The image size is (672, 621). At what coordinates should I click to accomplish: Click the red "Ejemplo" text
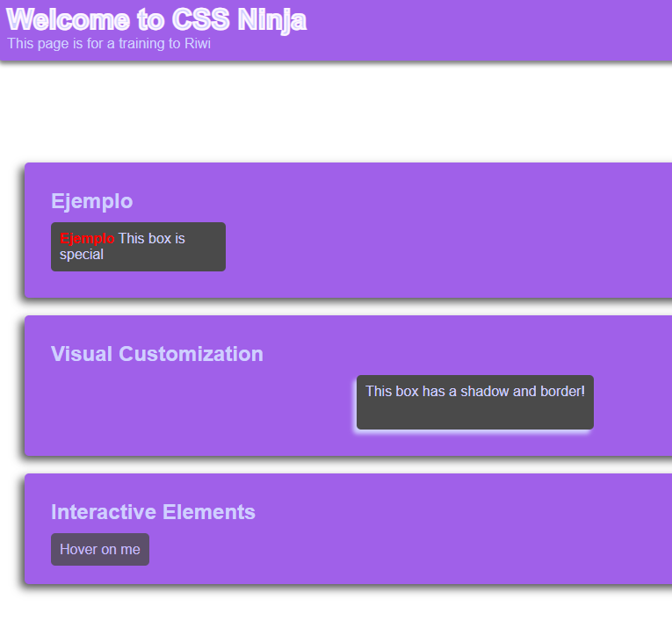pos(87,238)
